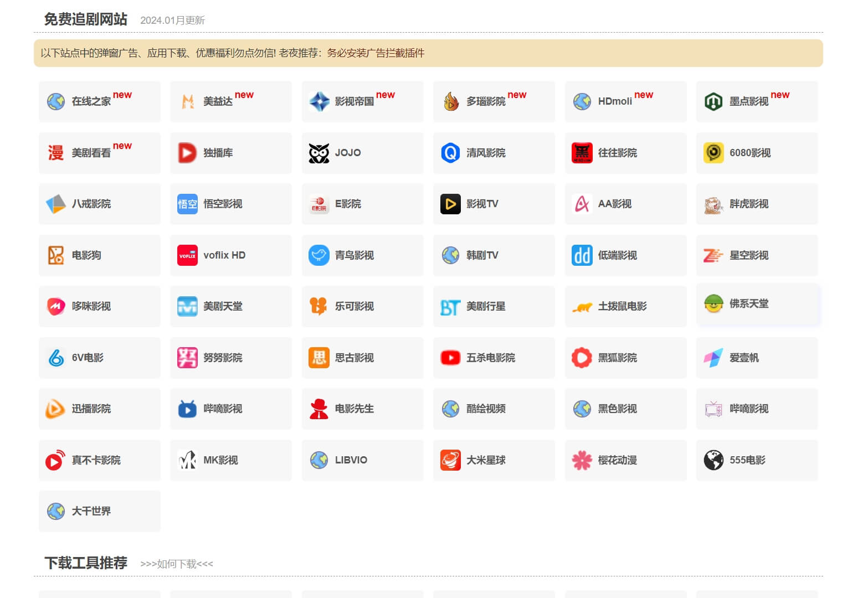Open the 在线之家 site link
Screen dimensions: 868x598
point(91,101)
